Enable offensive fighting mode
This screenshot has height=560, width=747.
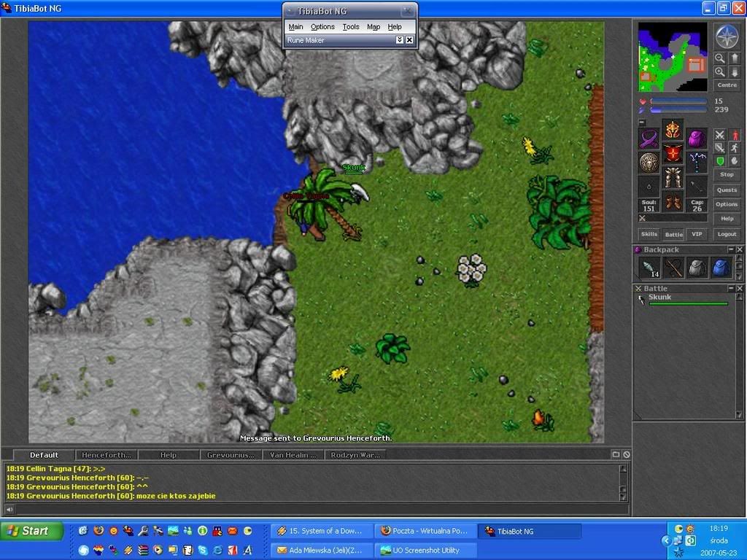(720, 135)
